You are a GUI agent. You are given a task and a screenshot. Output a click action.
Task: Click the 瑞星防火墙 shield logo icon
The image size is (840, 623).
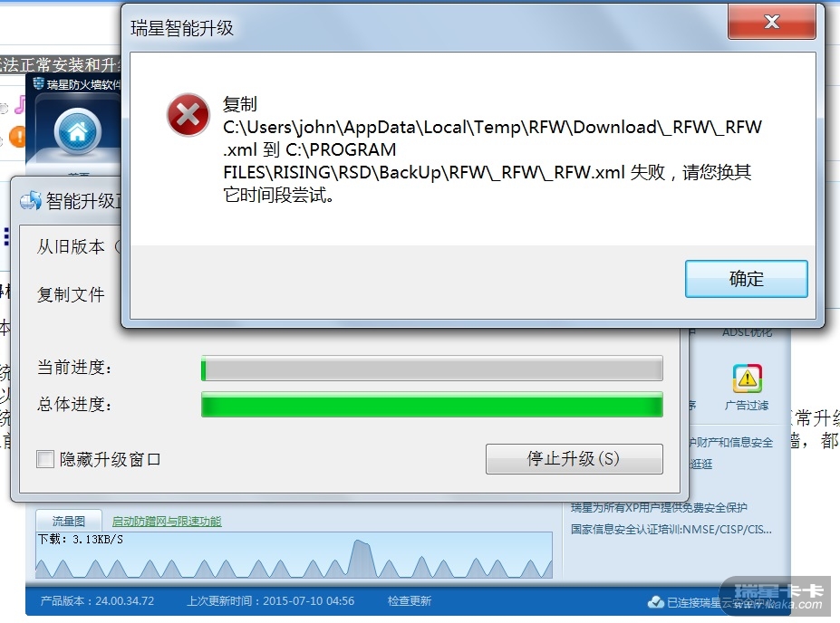click(39, 83)
